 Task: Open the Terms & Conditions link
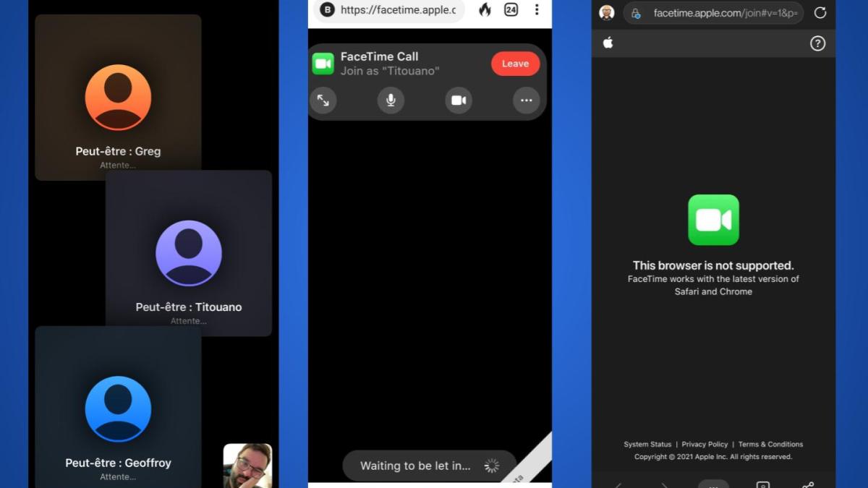[x=770, y=445]
